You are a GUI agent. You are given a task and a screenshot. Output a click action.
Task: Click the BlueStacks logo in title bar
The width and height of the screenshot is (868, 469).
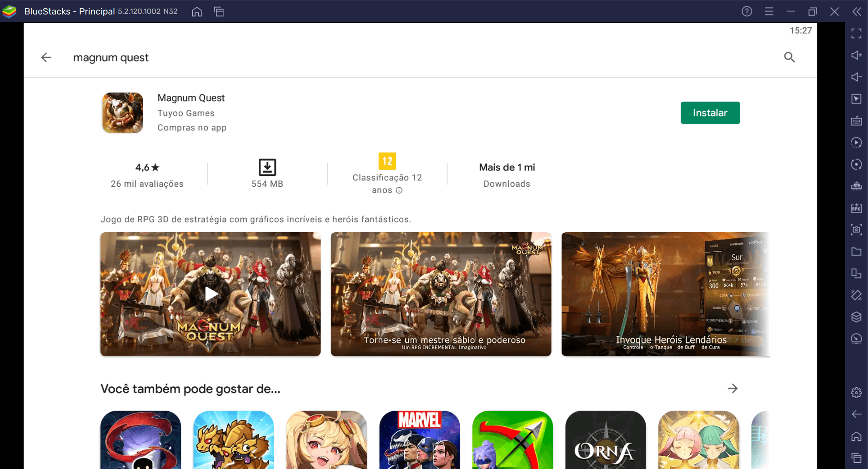10,11
